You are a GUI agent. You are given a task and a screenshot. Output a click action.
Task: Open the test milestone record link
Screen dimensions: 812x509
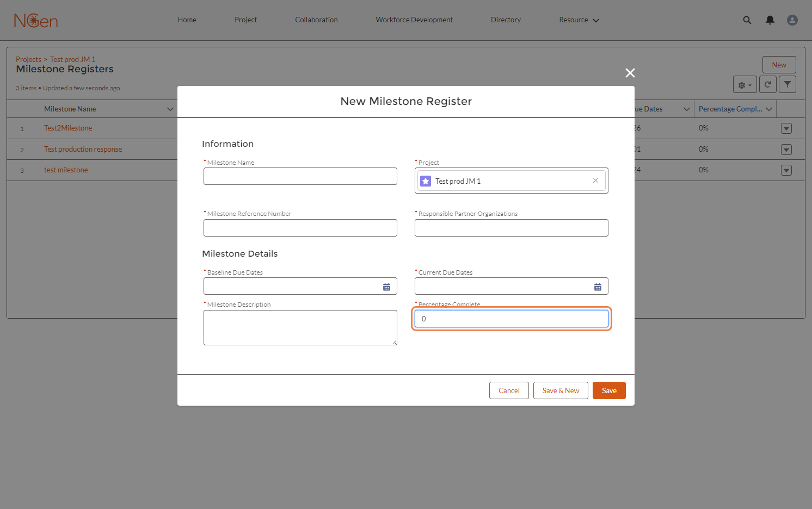point(66,170)
